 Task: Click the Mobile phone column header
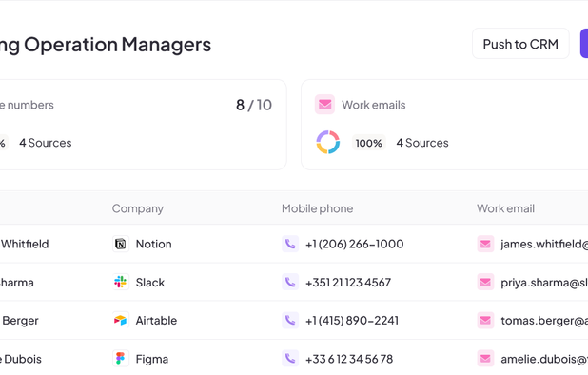(317, 208)
